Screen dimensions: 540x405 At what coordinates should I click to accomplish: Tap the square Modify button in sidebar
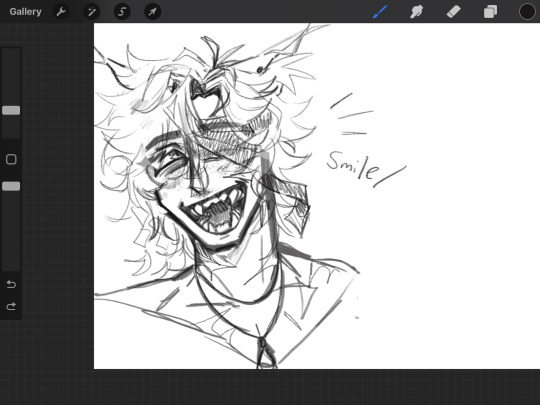pos(11,159)
